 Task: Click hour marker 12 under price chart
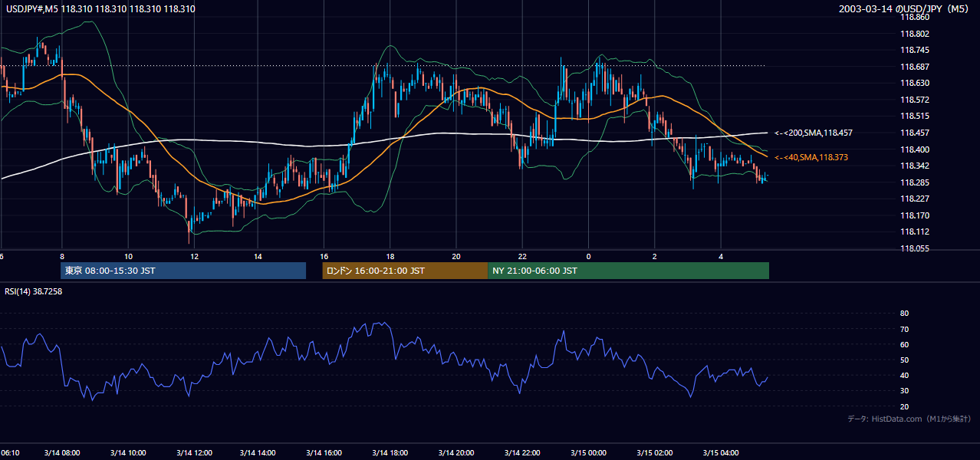(x=194, y=256)
